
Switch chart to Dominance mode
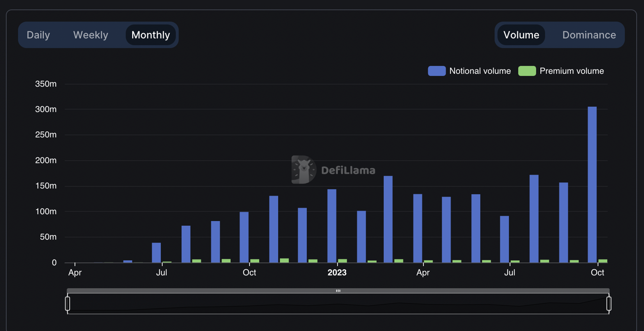(x=589, y=35)
